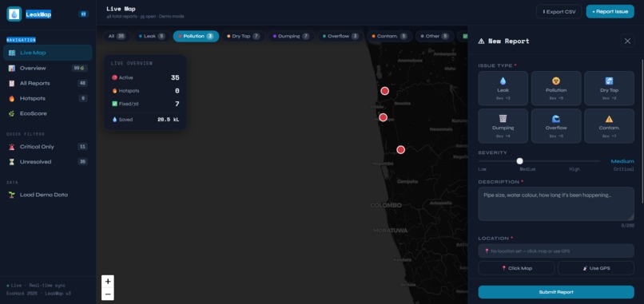Choose Overflow issue type card
Screen dimensions: 644x304
click(x=556, y=126)
